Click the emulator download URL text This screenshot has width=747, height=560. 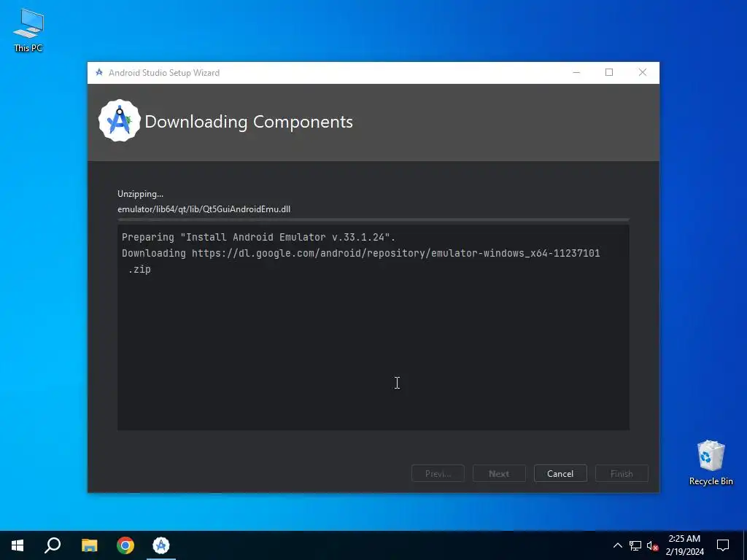tap(396, 261)
